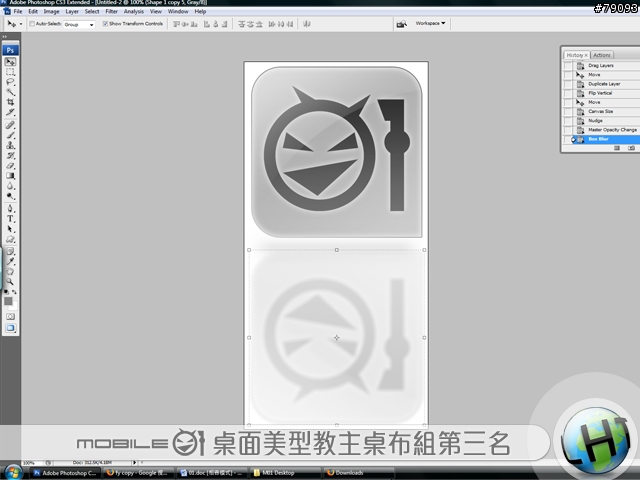Select the Eraser tool

click(x=10, y=166)
